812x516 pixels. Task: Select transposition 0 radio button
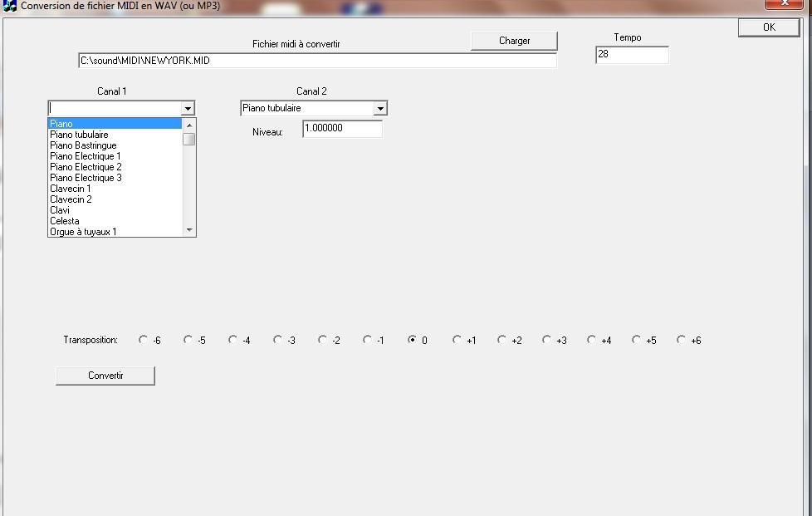pyautogui.click(x=412, y=340)
